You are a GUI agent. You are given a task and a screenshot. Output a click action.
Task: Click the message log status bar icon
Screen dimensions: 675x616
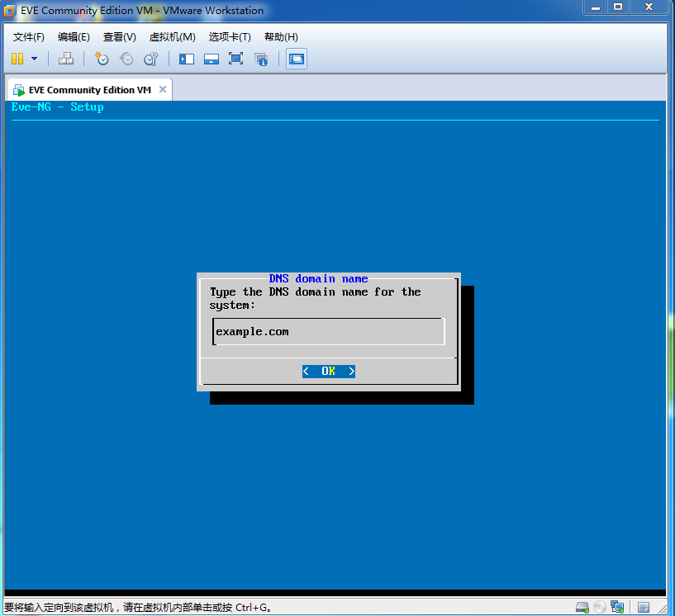click(644, 608)
